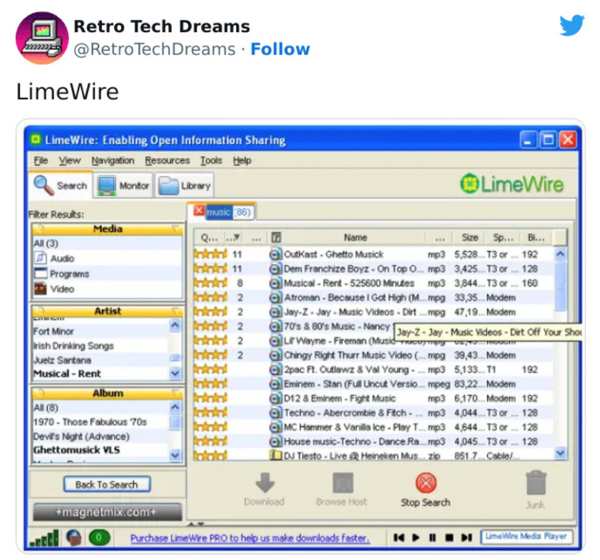Select Irish Drinking Songs artist
The width and height of the screenshot is (600, 560).
click(73, 346)
